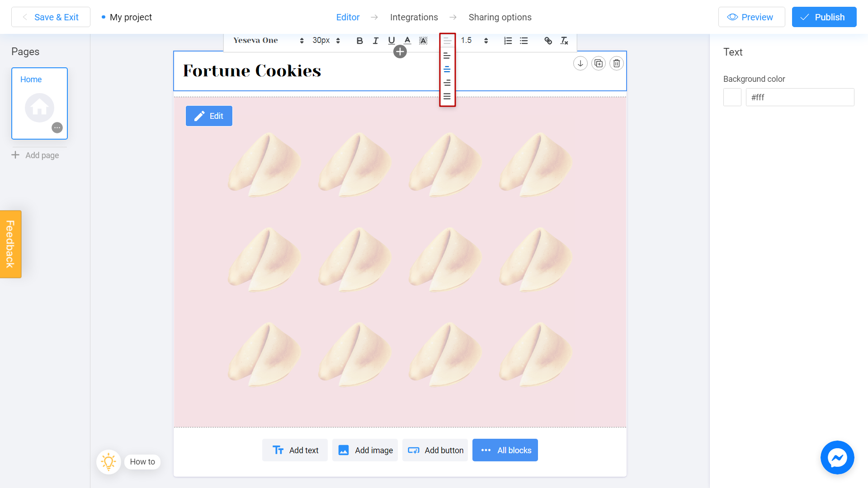Click the justify text option
Image resolution: width=868 pixels, height=488 pixels.
448,98
